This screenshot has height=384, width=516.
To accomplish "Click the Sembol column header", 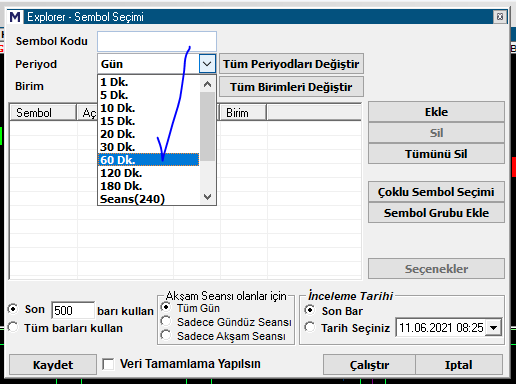I will 43,113.
